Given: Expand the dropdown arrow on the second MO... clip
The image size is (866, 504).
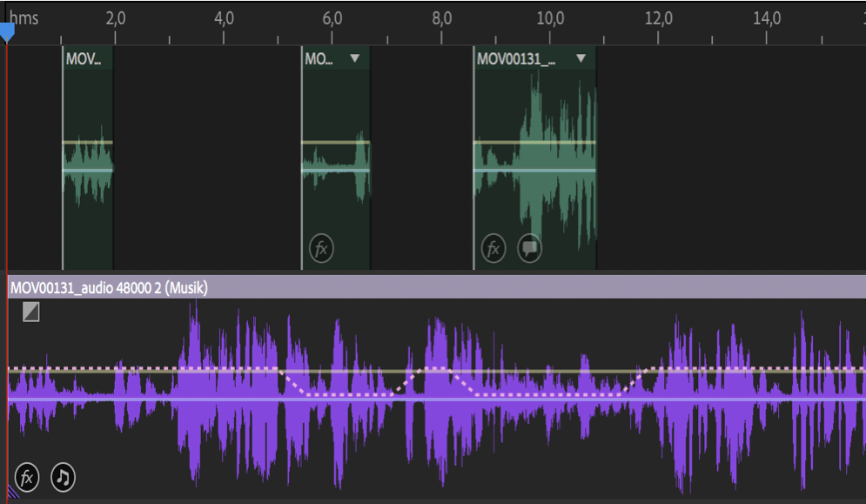Looking at the screenshot, I should coord(354,58).
